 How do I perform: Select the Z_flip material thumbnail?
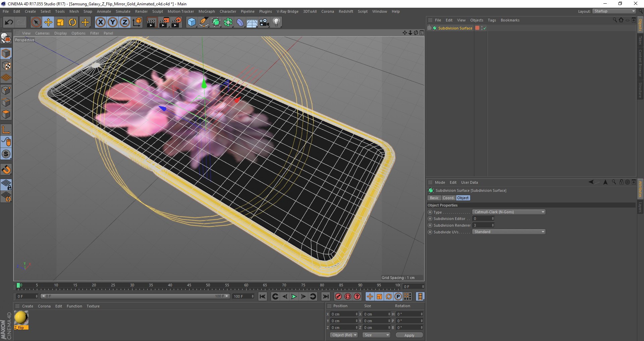click(x=21, y=318)
